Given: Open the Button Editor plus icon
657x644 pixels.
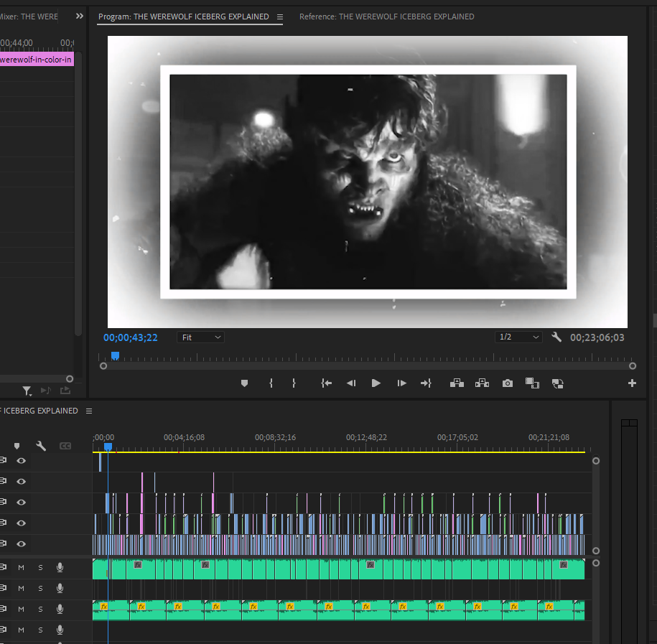Looking at the screenshot, I should pyautogui.click(x=632, y=383).
